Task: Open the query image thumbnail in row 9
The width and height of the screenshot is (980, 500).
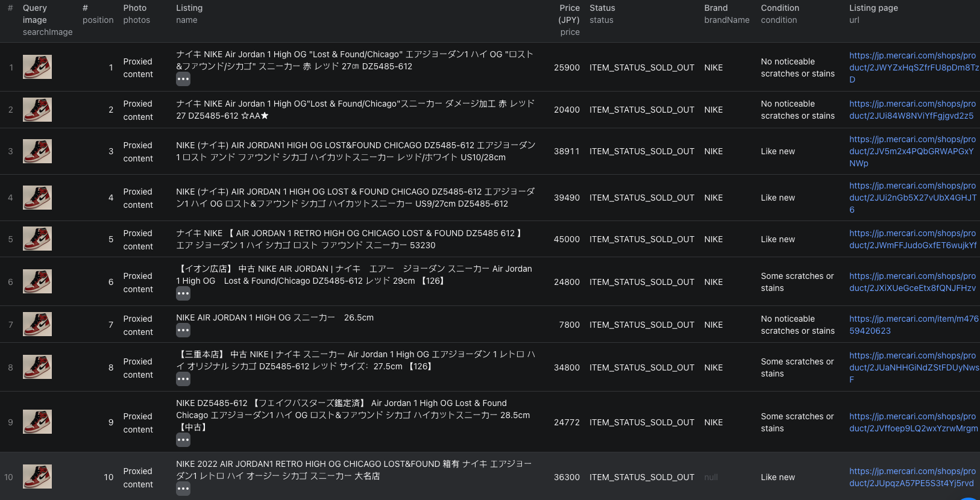Action: (37, 422)
